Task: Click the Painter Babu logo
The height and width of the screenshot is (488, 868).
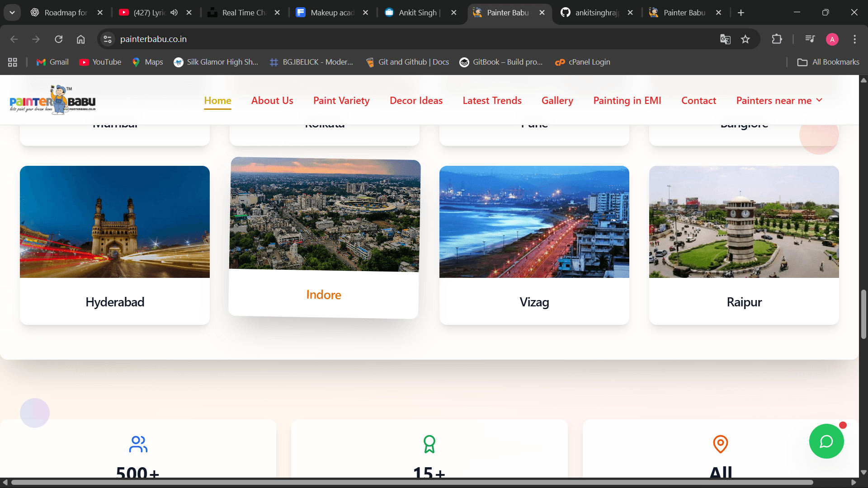Action: 52,100
